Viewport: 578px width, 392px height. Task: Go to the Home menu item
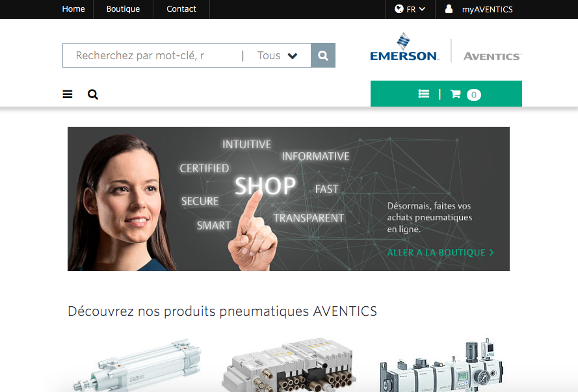point(73,9)
